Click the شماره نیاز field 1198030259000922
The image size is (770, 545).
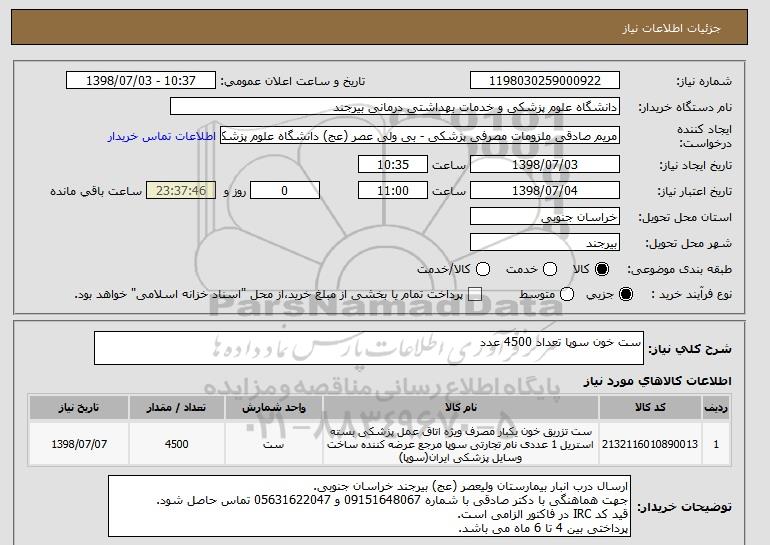coord(545,81)
